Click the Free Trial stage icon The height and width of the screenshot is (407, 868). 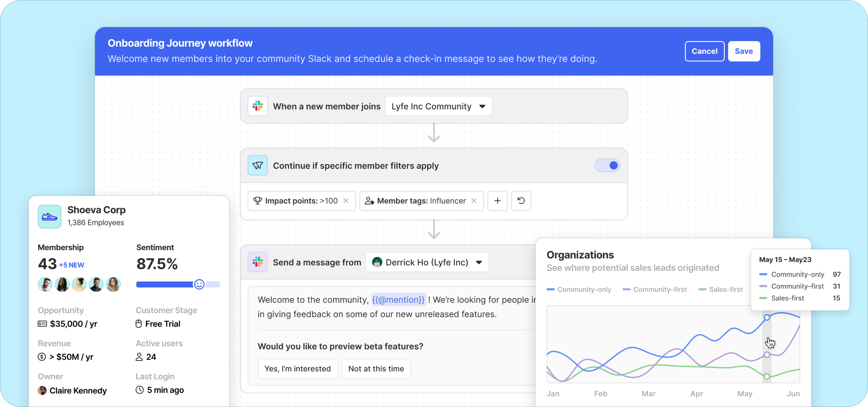coord(139,324)
